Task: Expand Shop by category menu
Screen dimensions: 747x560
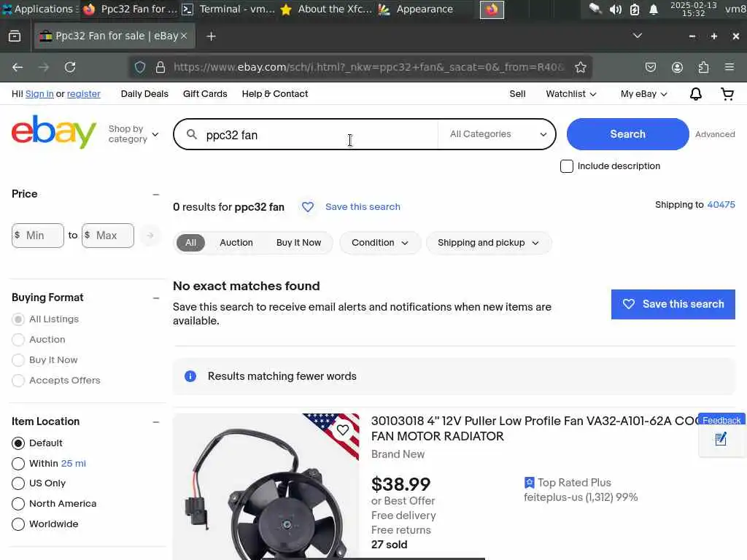Action: (133, 134)
